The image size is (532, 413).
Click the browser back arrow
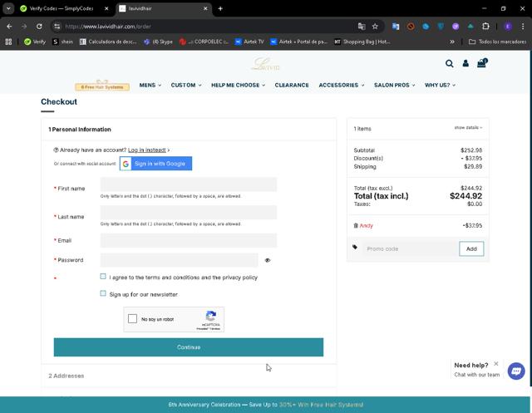coord(9,27)
